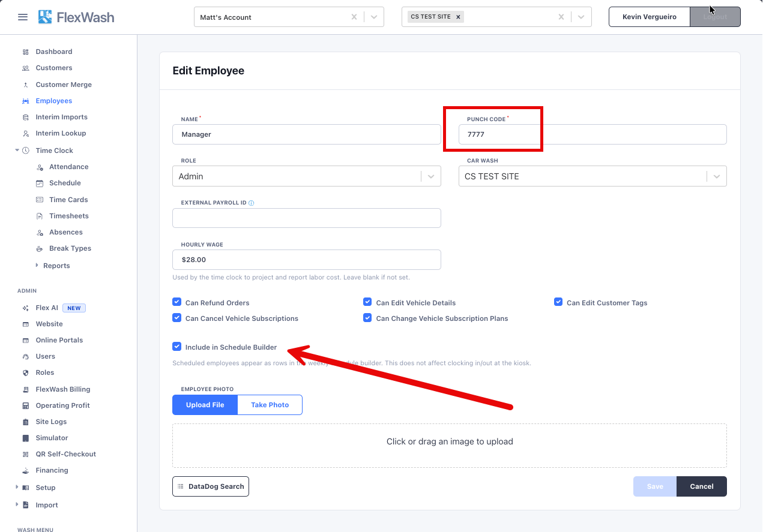The height and width of the screenshot is (532, 781).
Task: Expand the Setup menu
Action: [x=17, y=488]
